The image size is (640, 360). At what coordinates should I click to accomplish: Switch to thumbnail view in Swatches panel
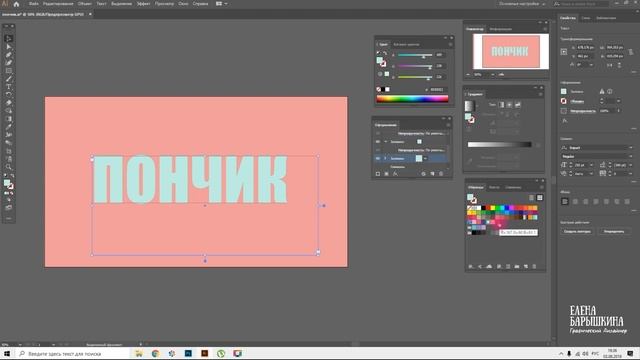pyautogui.click(x=540, y=198)
